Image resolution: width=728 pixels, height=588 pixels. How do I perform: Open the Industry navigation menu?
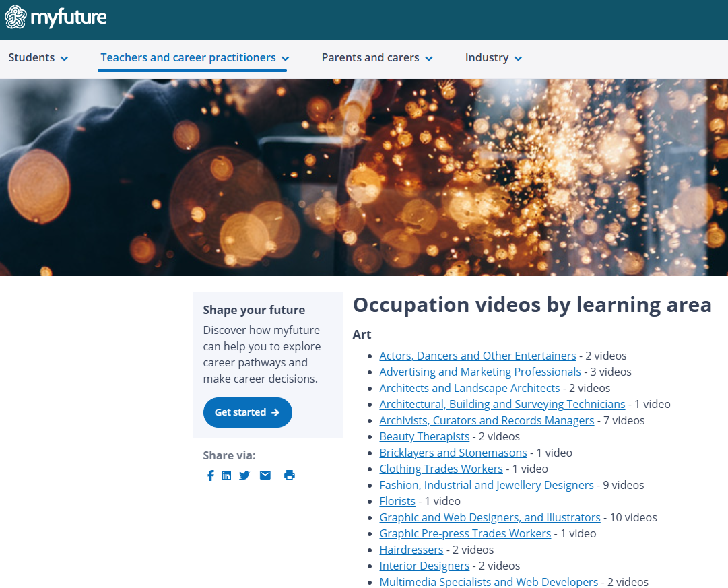coord(493,58)
